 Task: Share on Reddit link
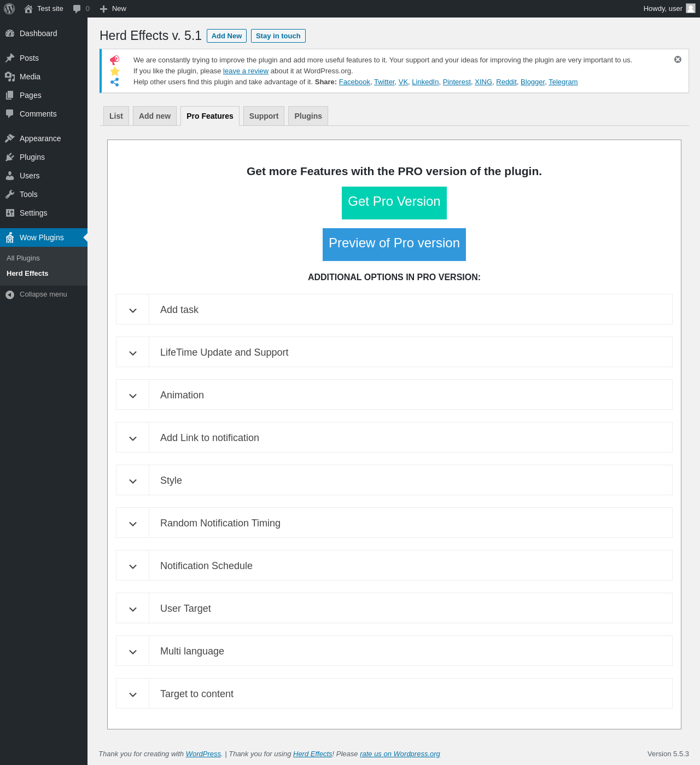click(x=506, y=82)
